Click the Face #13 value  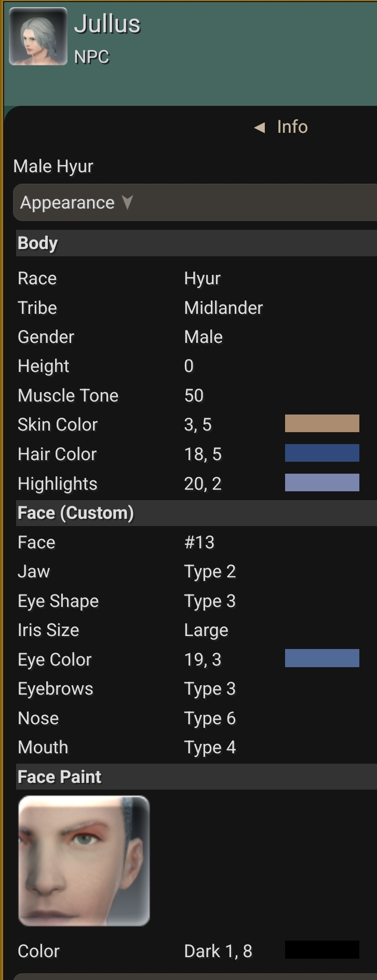pyautogui.click(x=199, y=543)
